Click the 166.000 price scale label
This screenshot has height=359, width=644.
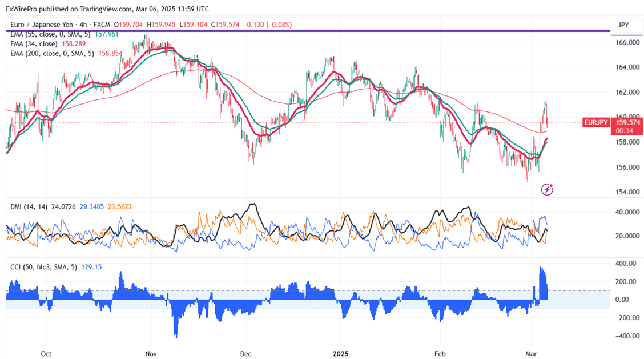(x=627, y=42)
